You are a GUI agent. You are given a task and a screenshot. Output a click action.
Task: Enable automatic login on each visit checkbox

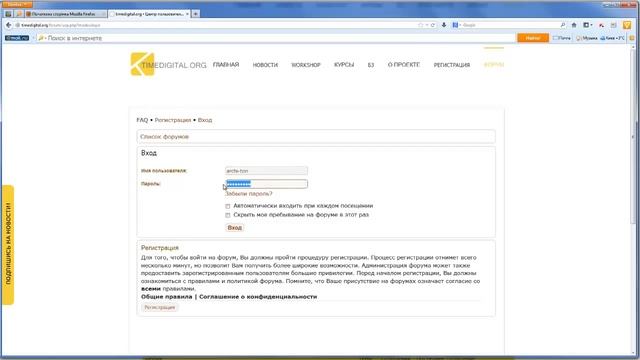point(228,206)
